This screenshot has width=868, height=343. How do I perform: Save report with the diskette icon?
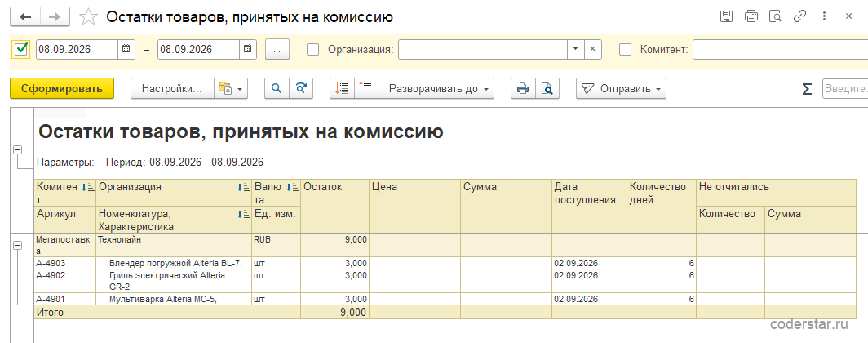726,16
